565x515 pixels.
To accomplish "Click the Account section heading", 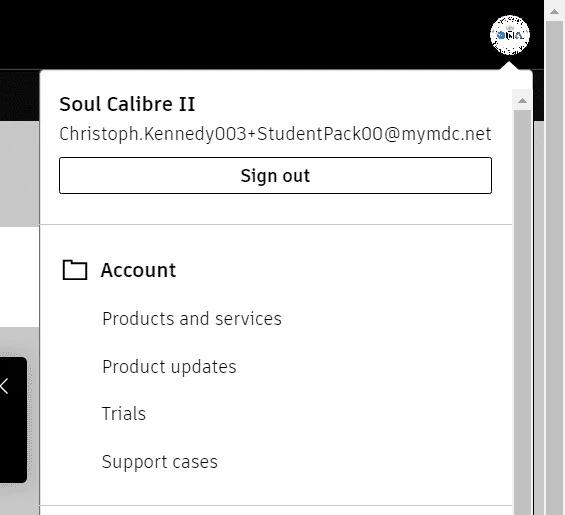I will [x=138, y=270].
